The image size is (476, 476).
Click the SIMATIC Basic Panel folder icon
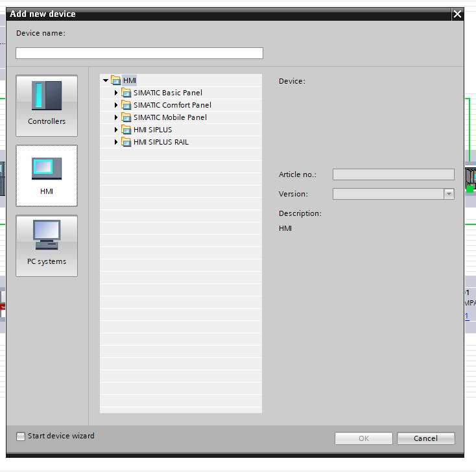point(126,93)
